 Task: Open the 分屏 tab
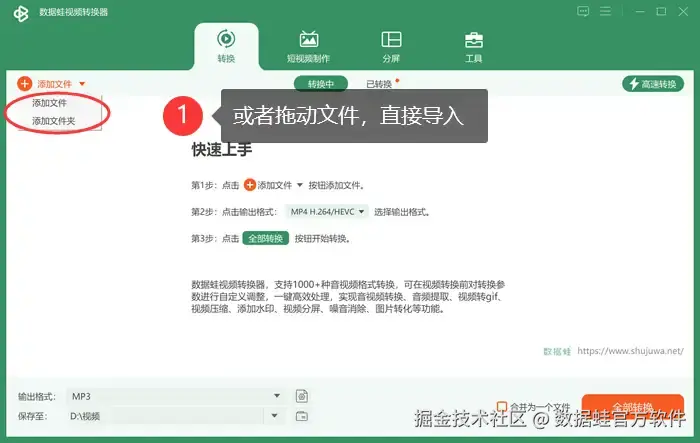[391, 46]
